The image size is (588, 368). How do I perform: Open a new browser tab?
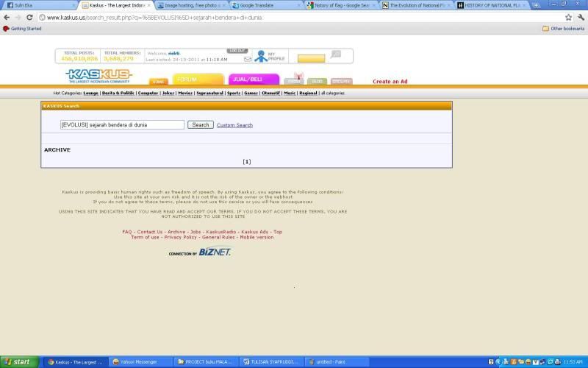[536, 5]
